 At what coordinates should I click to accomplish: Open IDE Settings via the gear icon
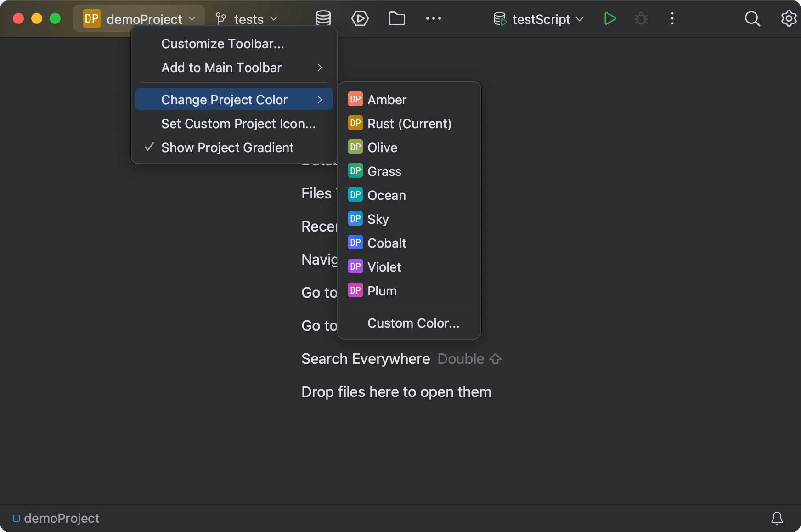(788, 19)
